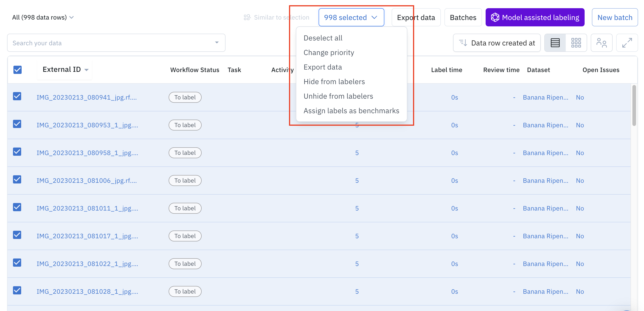Open link IMG_20230213_081028_1_jpg
Screen dimensions: 644x311
[87, 291]
